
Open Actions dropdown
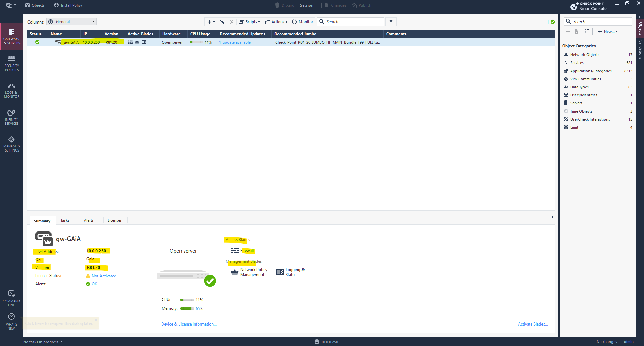pos(276,22)
